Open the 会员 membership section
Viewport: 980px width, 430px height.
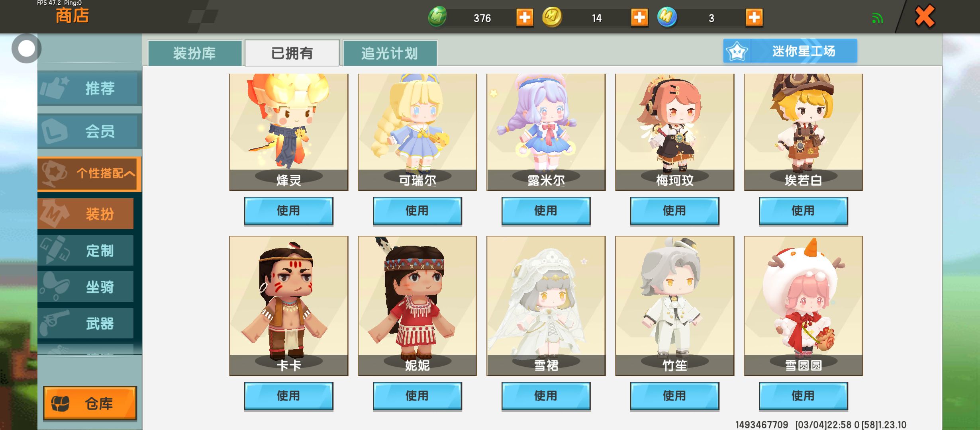pos(89,131)
